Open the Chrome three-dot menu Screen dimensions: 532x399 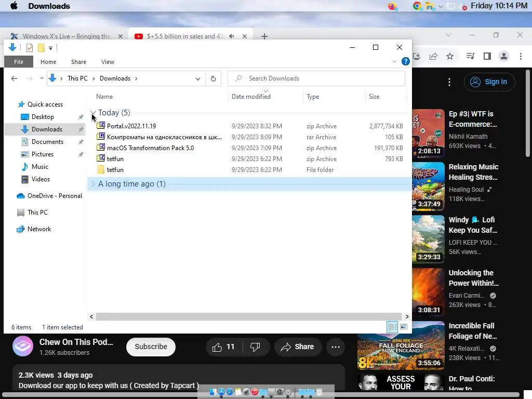coord(521,56)
